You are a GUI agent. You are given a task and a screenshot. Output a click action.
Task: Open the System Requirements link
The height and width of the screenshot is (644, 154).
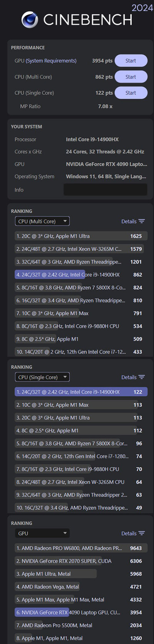51,61
